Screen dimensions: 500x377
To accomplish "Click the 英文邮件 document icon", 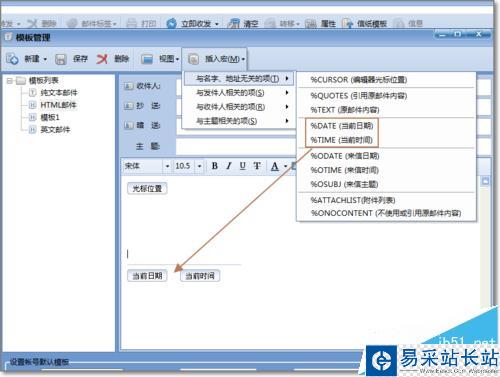I will pos(32,129).
